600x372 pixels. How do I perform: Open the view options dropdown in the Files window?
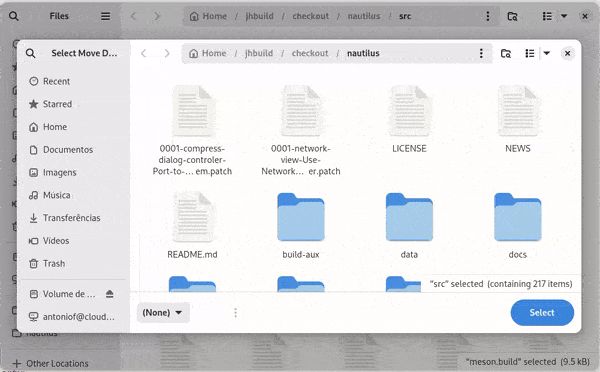coord(564,16)
